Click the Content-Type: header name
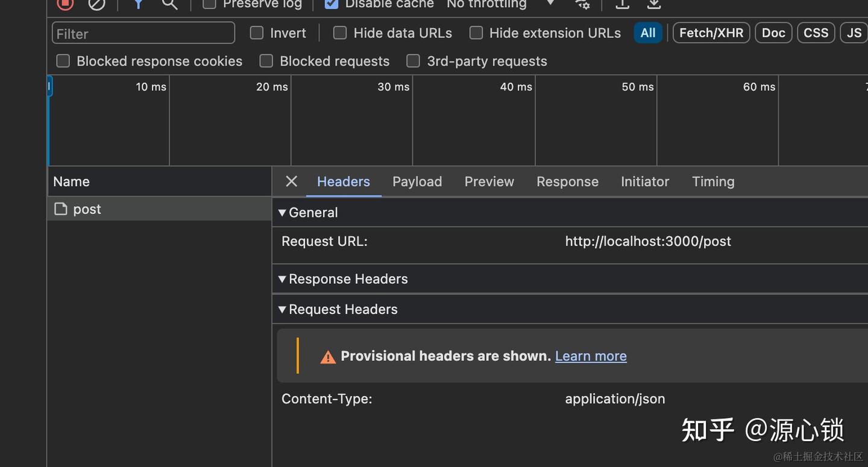 [x=327, y=399]
